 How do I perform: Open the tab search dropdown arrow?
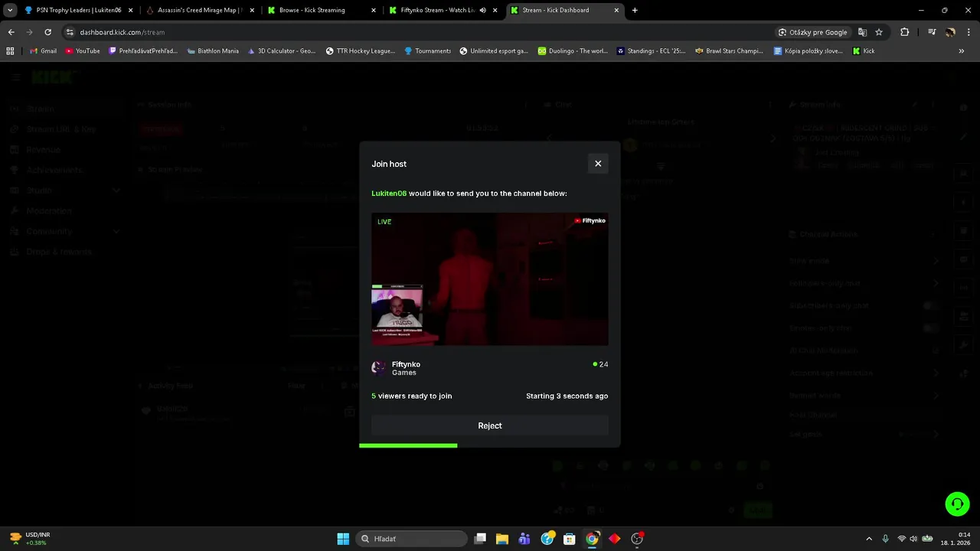[x=9, y=10]
